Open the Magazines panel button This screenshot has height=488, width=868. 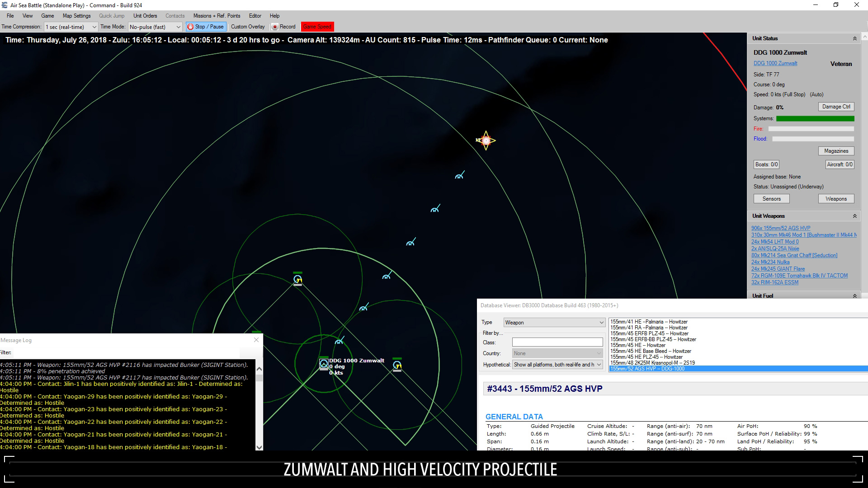point(835,150)
